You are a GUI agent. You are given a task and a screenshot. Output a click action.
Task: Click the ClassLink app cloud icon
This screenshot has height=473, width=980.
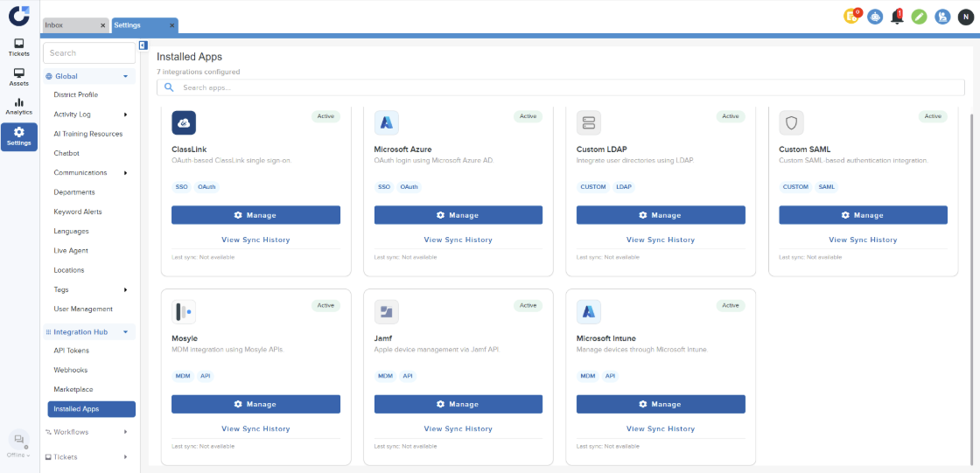point(184,123)
